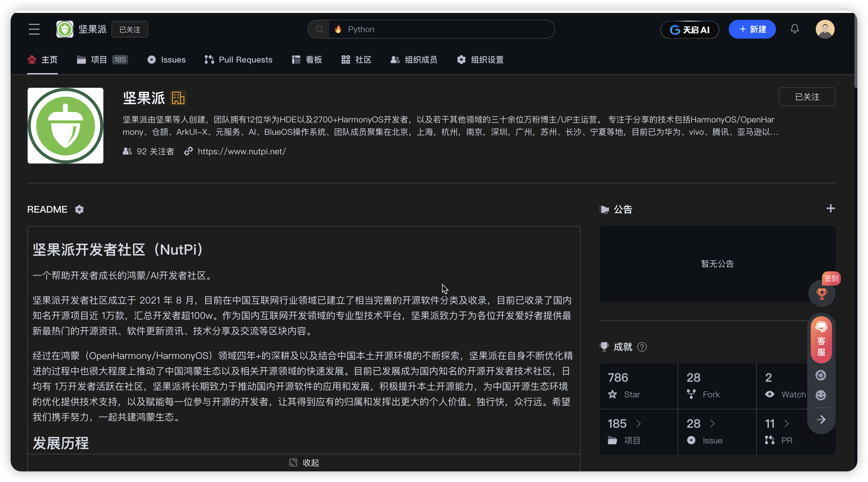
Task: Click the followers people icon
Action: point(127,151)
